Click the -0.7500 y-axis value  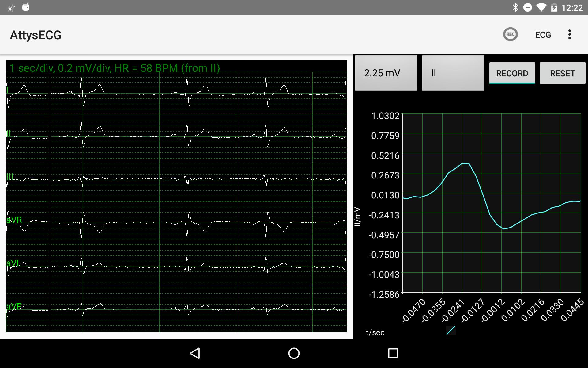384,255
